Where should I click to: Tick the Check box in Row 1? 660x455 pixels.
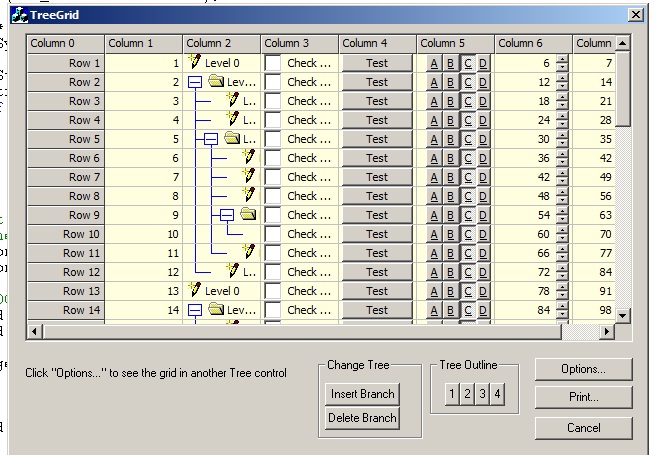pos(273,63)
